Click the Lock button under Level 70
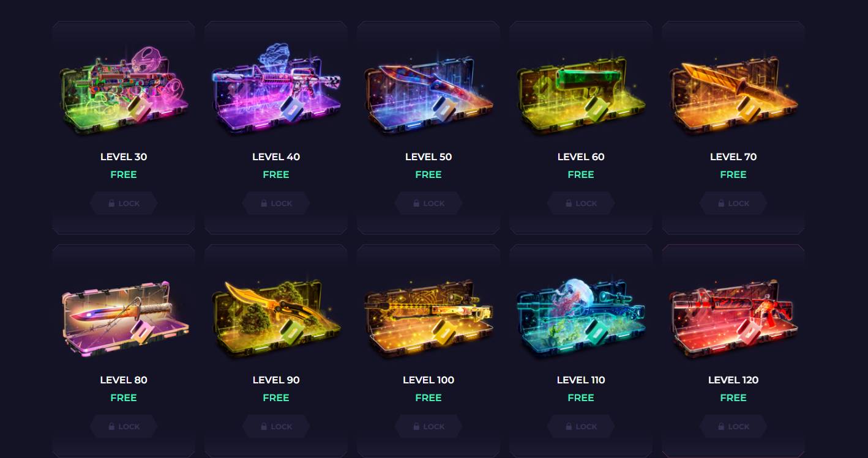Image resolution: width=868 pixels, height=458 pixels. pos(733,203)
